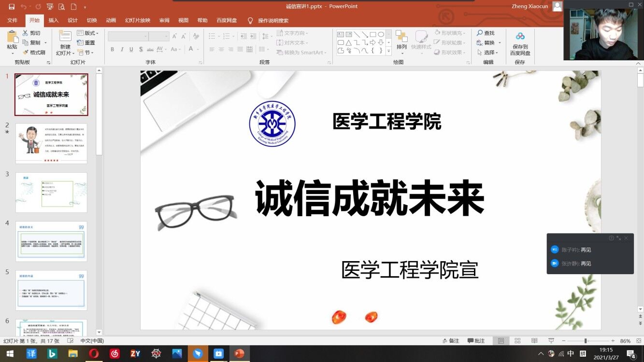Switch to slide sorter view icon
Viewport: 644px width, 362px height.
point(517,341)
